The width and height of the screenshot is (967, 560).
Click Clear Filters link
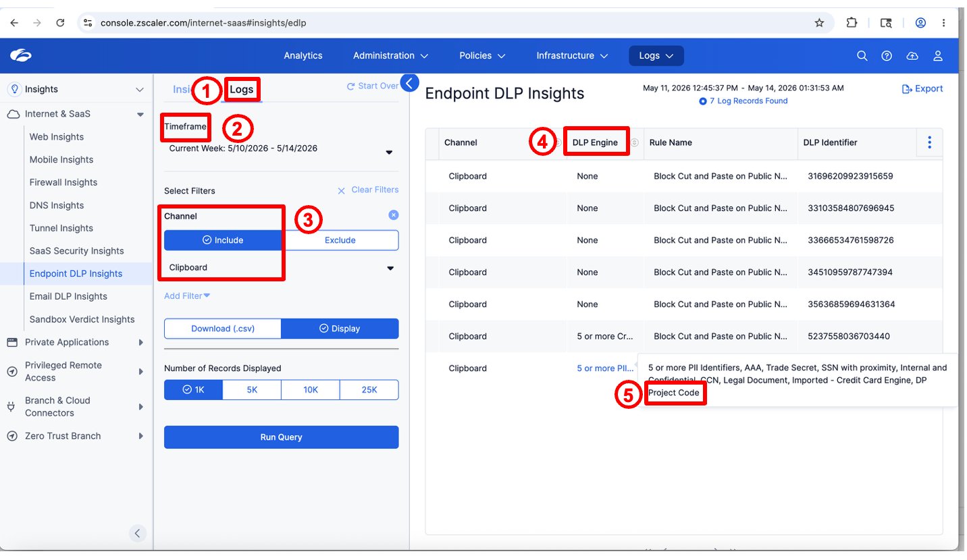coord(368,190)
